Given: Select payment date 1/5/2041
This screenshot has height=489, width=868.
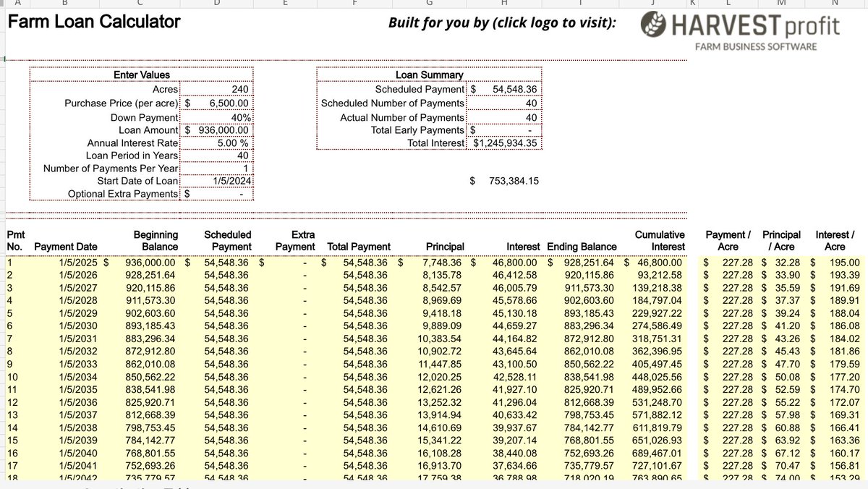Looking at the screenshot, I should pyautogui.click(x=80, y=466).
